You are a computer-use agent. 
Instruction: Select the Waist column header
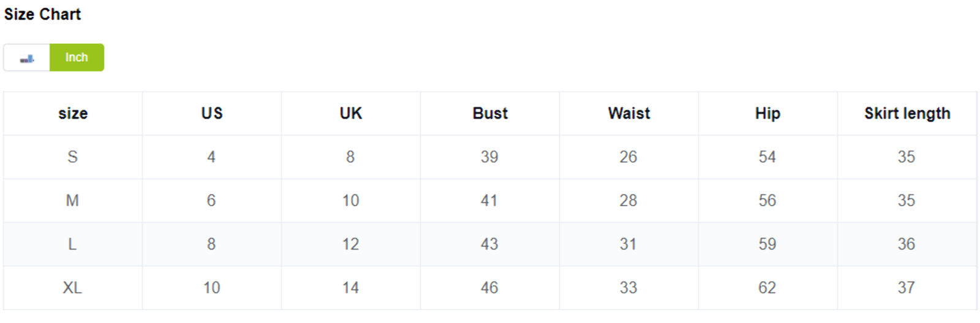click(x=629, y=113)
